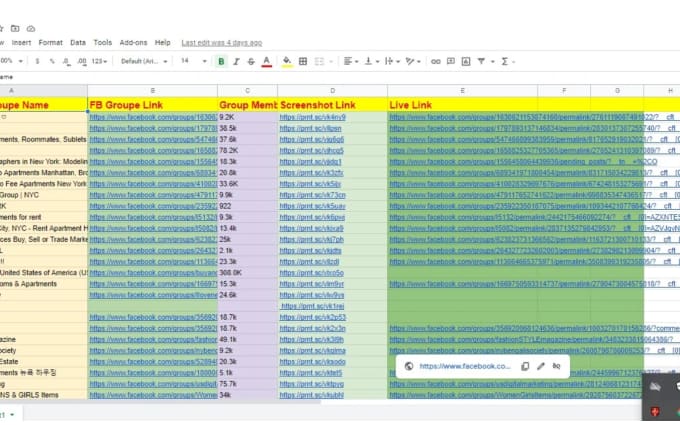Remove link using the popup unlink icon
The height and width of the screenshot is (425, 680).
click(x=556, y=366)
